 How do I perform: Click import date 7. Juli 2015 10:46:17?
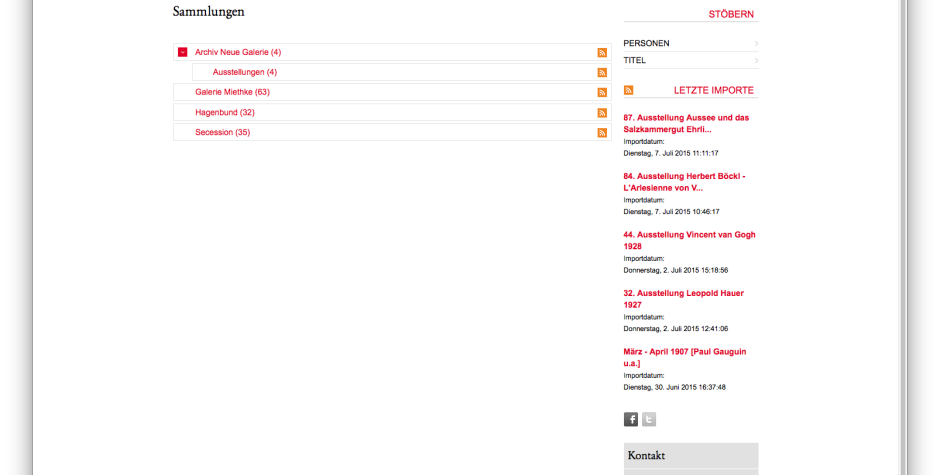pos(671,212)
